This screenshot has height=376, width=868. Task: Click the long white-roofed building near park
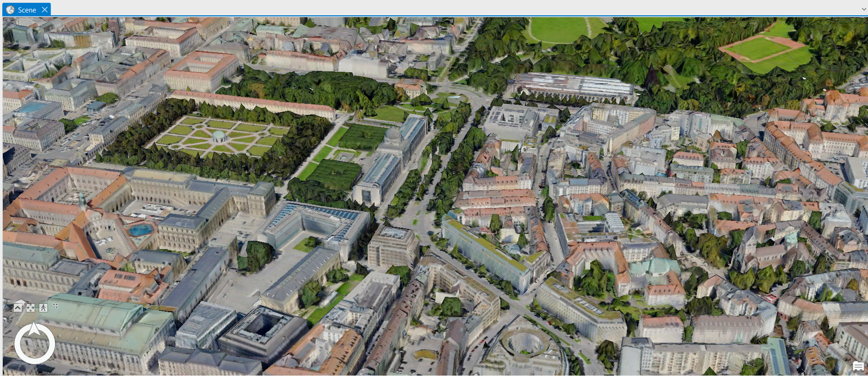(x=574, y=86)
